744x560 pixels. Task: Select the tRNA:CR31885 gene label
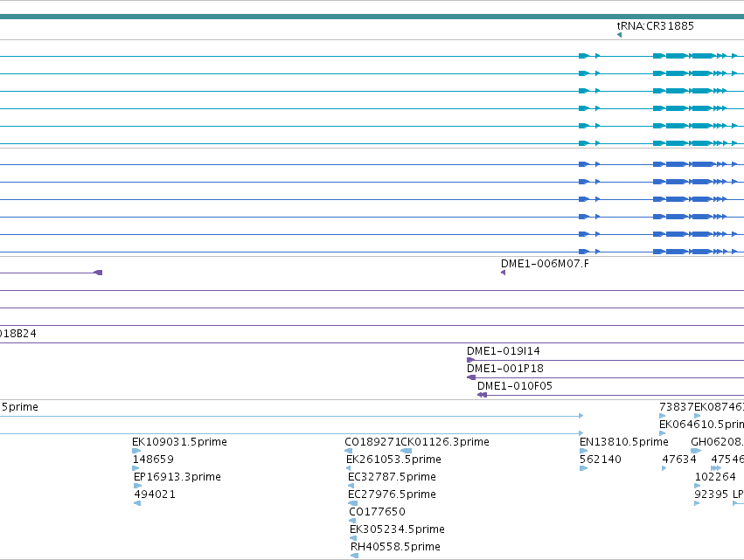pos(656,26)
